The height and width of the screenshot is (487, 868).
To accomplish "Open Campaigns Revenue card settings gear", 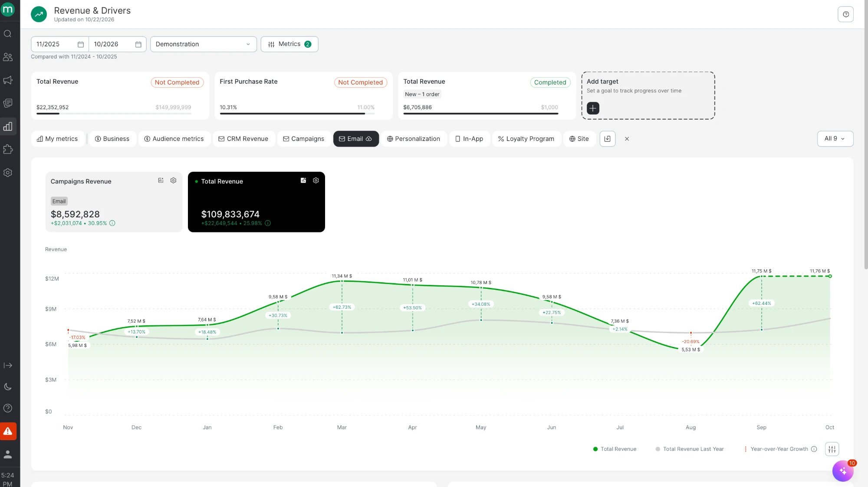I will (173, 180).
